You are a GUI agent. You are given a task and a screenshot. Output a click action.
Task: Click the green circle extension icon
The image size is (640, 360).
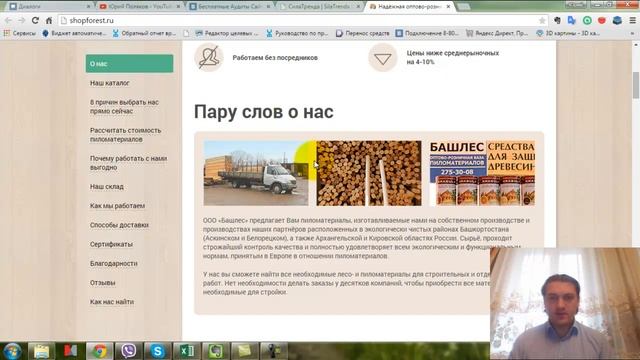pyautogui.click(x=587, y=20)
